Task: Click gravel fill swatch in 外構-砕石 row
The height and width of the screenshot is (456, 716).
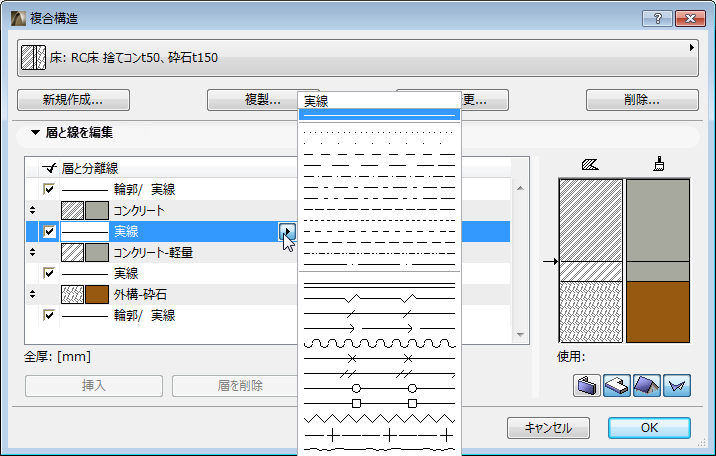Action: click(x=73, y=294)
